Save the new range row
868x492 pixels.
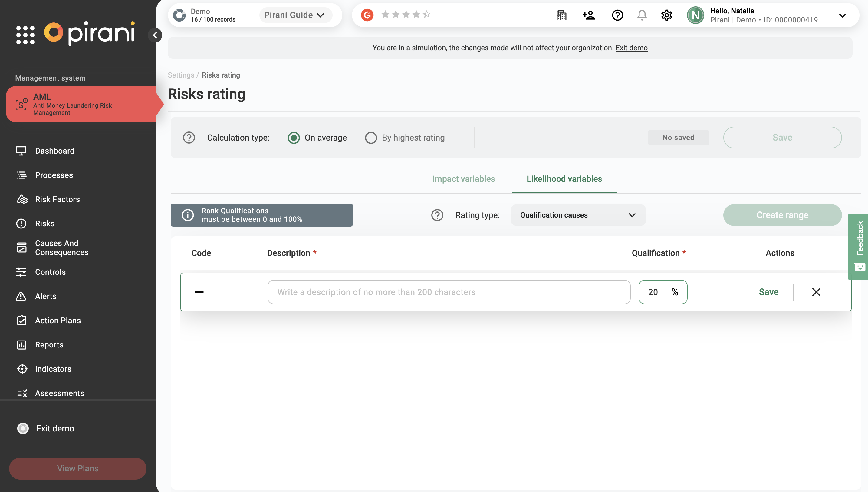pyautogui.click(x=768, y=292)
